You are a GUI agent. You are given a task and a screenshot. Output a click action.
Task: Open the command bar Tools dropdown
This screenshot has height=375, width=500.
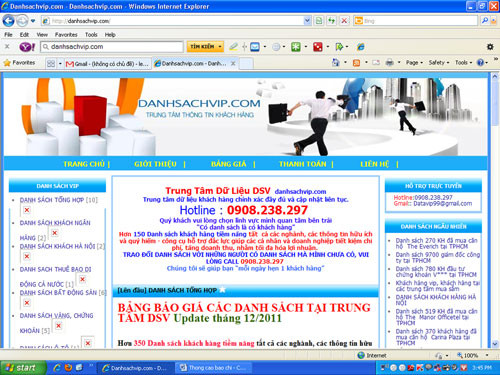click(x=463, y=63)
